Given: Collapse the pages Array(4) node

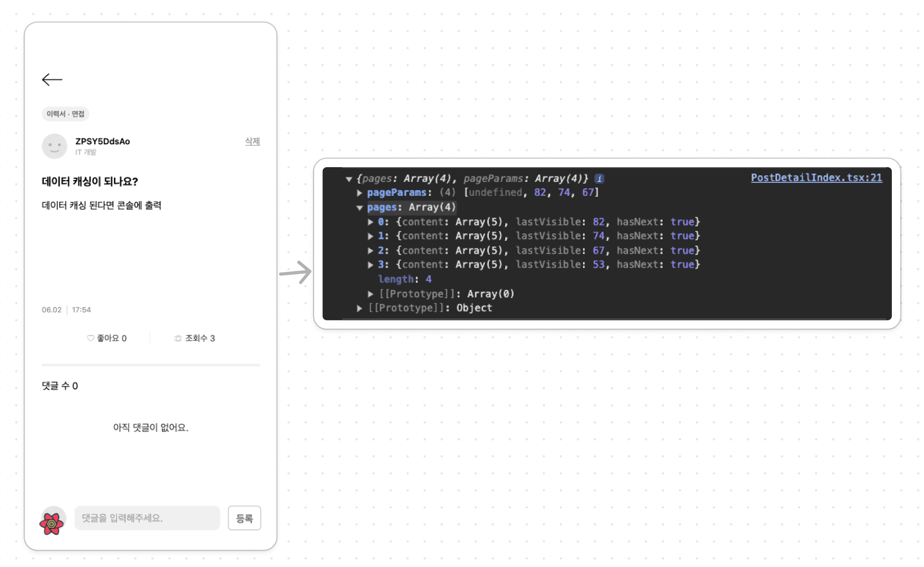Looking at the screenshot, I should point(360,208).
